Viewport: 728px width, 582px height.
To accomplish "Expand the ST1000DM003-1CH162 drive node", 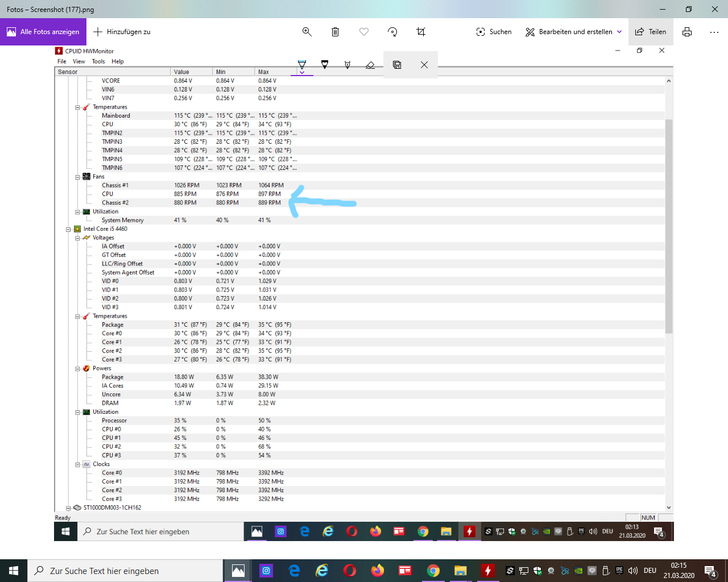I will pyautogui.click(x=68, y=508).
